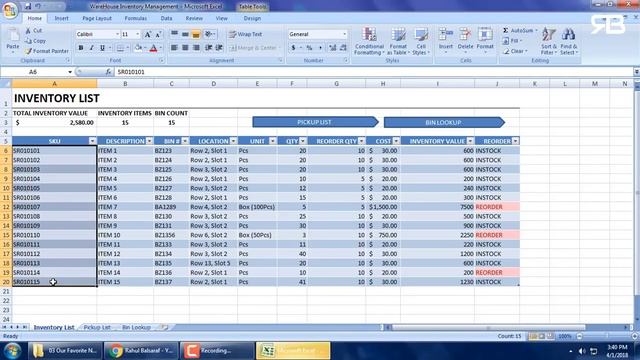Click the Office button
This screenshot has height=360, width=640.
(10, 9)
